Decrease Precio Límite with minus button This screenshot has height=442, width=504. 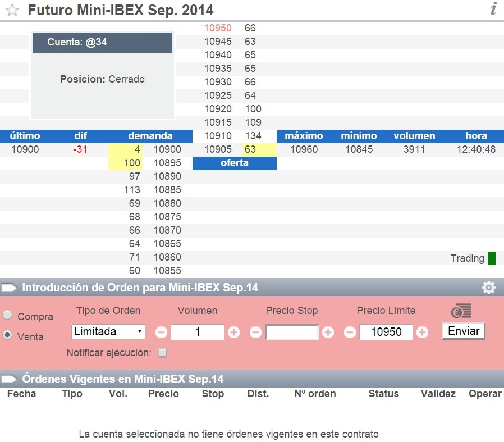tap(350, 332)
